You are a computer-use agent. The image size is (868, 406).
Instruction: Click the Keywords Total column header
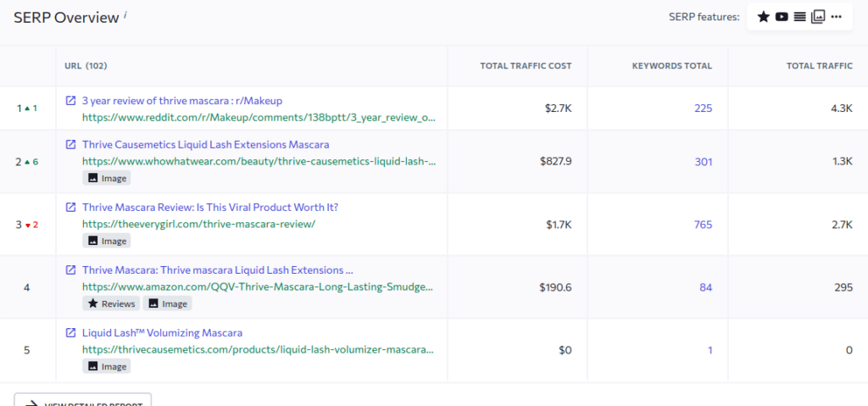point(672,66)
